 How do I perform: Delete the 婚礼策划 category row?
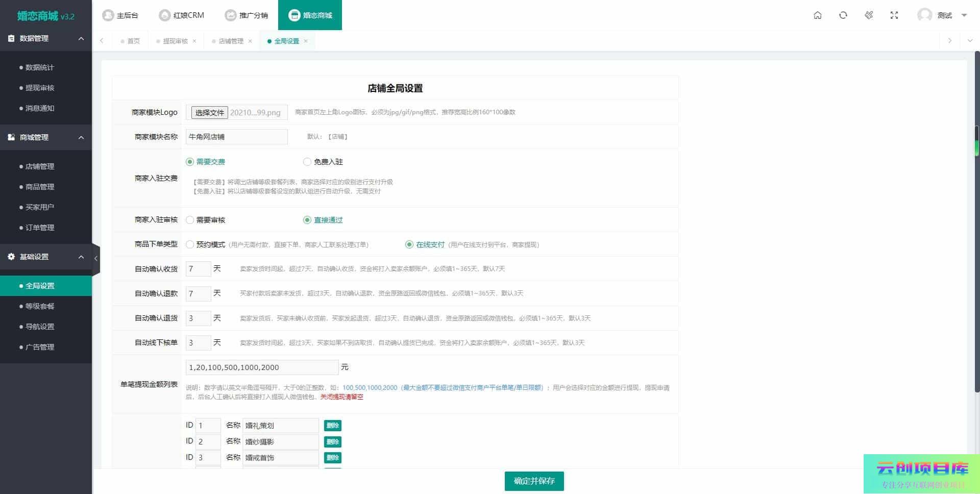click(x=332, y=426)
